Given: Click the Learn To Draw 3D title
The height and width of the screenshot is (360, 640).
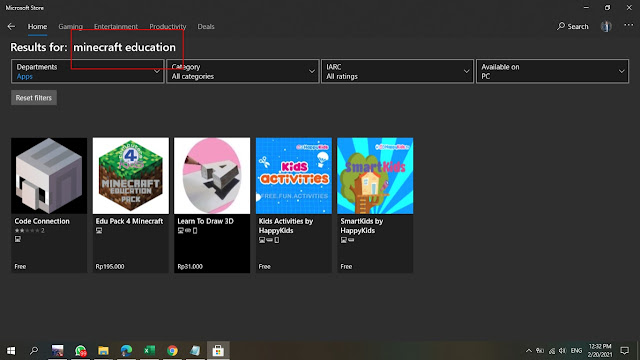Looking at the screenshot, I should [205, 221].
